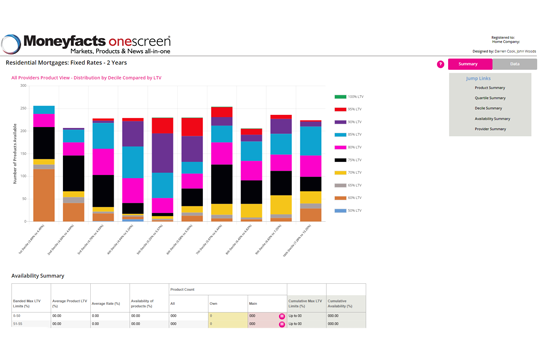The width and height of the screenshot is (538, 360).
Task: Switch to the Summary tab
Action: tap(470, 64)
